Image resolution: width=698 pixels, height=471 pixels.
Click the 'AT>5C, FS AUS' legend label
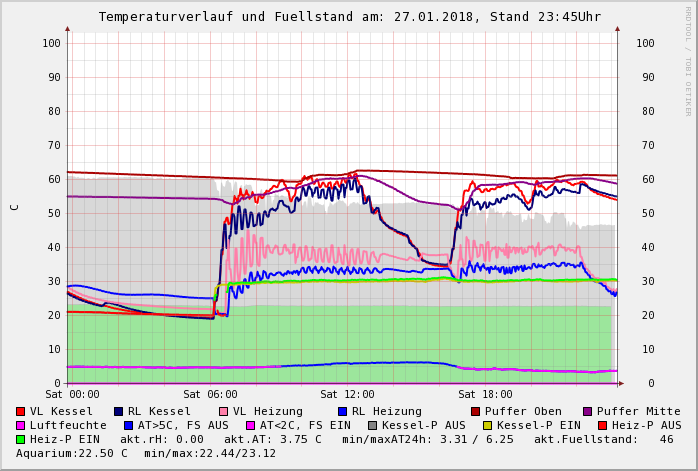tap(183, 425)
